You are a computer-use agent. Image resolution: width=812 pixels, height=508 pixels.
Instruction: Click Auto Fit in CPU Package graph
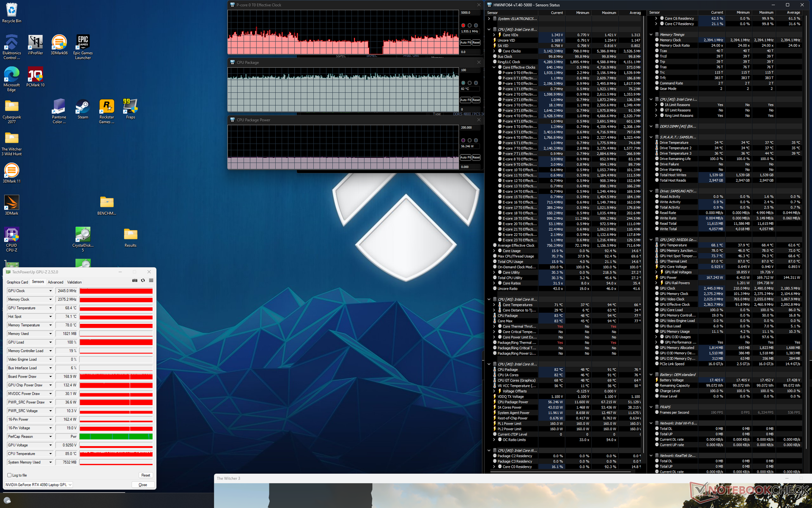pos(465,100)
